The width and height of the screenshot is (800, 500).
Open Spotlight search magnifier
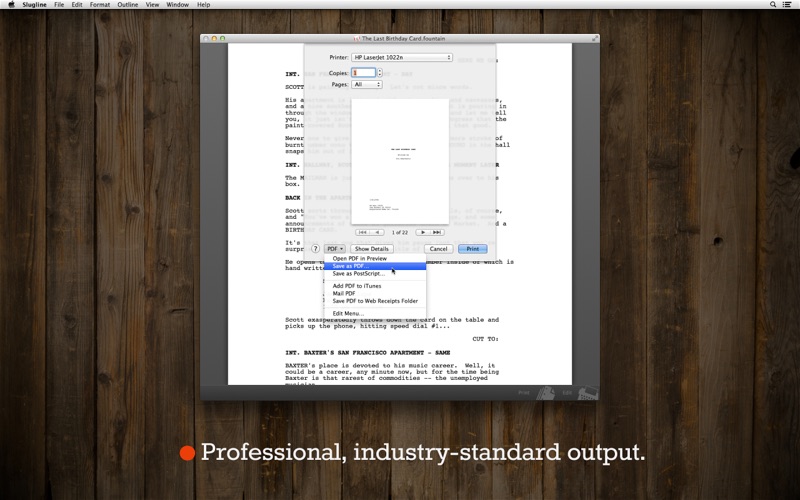pos(773,5)
